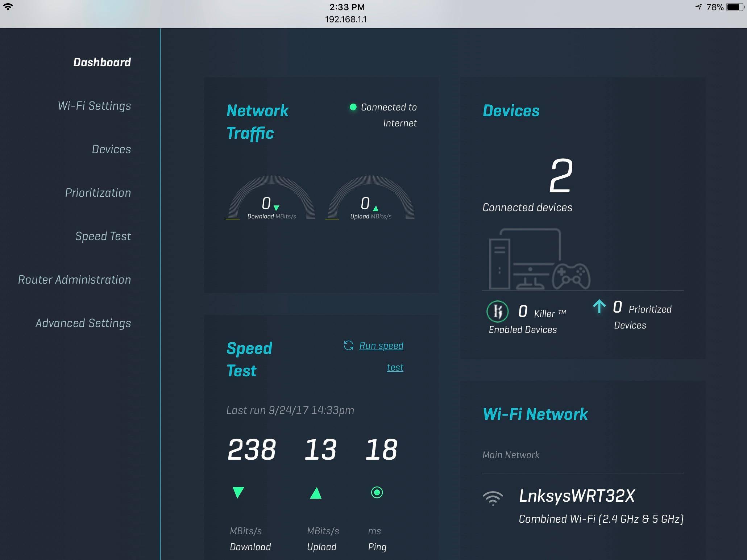This screenshot has height=560, width=747.
Task: Click the Wi-Fi signal icon beside LnksysWRT32X
Action: tap(493, 498)
